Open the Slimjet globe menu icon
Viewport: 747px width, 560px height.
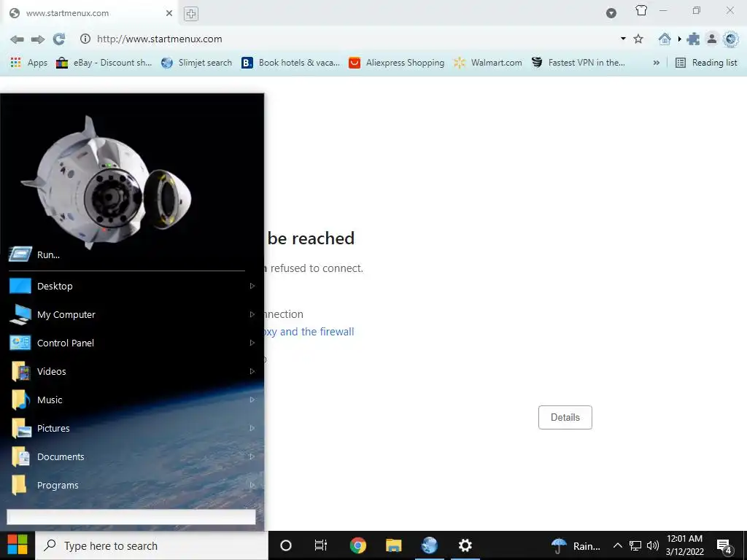tap(731, 39)
